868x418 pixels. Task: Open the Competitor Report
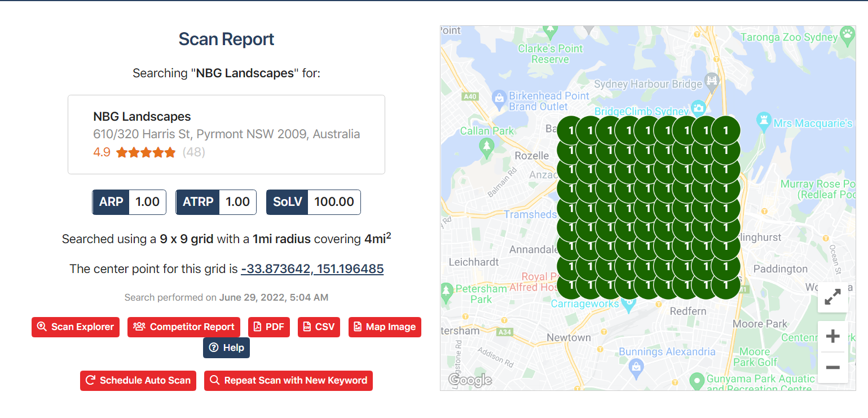coord(184,327)
